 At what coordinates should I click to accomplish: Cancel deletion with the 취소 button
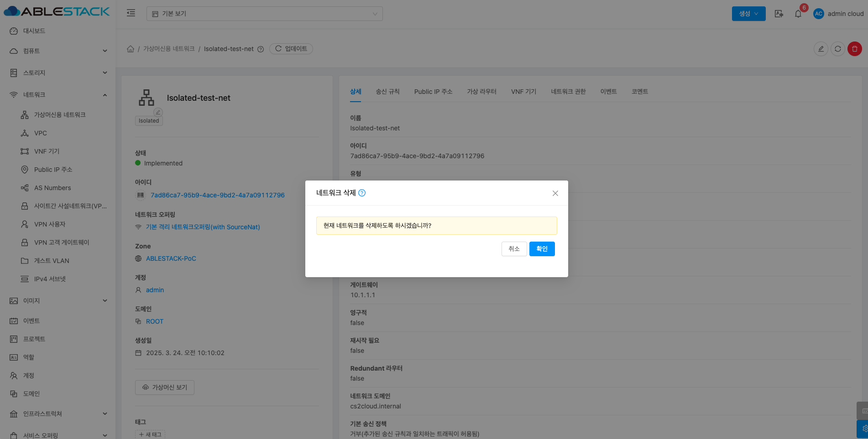coord(514,249)
